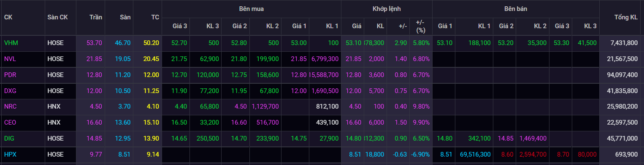Click the TC reference price header
This screenshot has height=165, width=644.
coord(155,17)
